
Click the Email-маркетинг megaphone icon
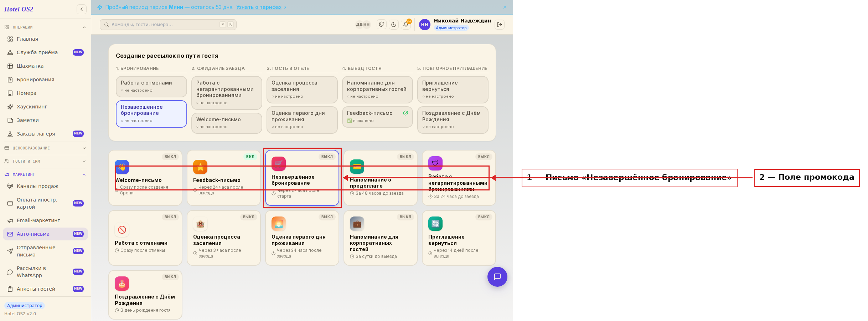[10, 220]
